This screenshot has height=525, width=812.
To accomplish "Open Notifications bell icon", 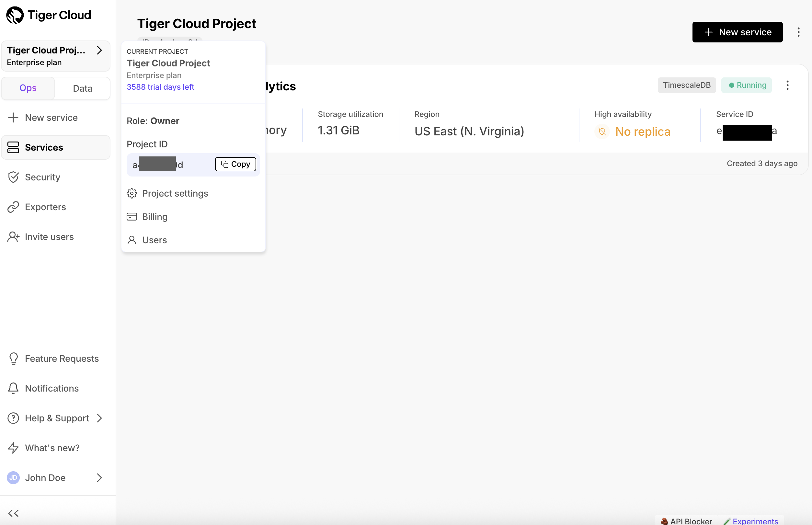I will point(13,388).
